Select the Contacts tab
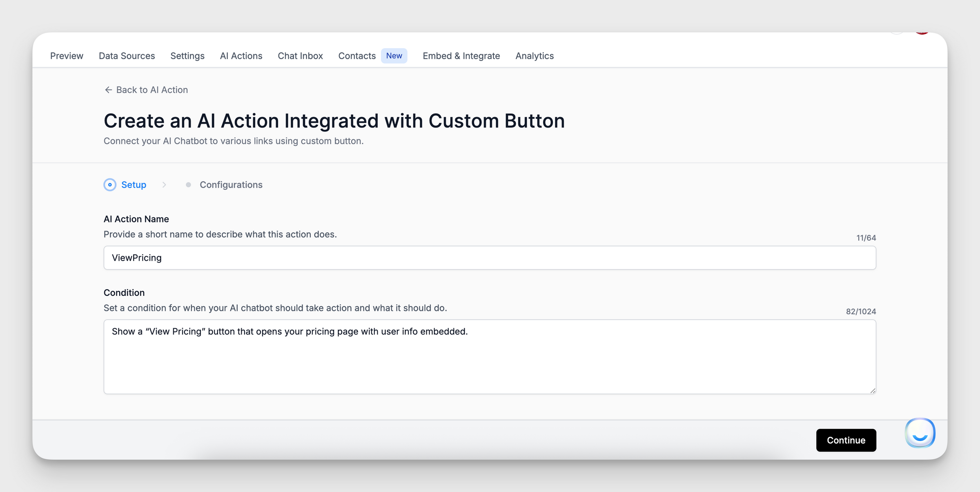This screenshot has height=492, width=980. [357, 56]
